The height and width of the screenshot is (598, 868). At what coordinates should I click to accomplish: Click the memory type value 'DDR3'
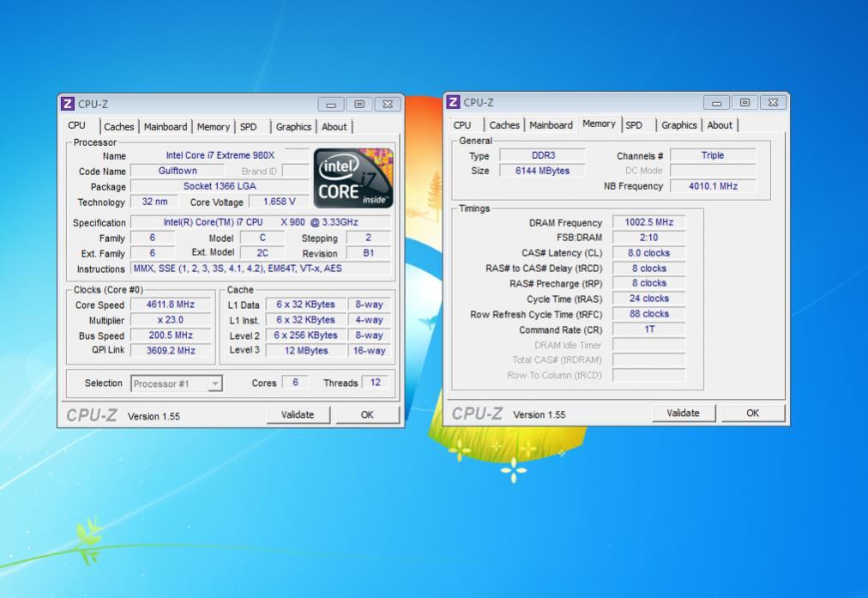542,155
